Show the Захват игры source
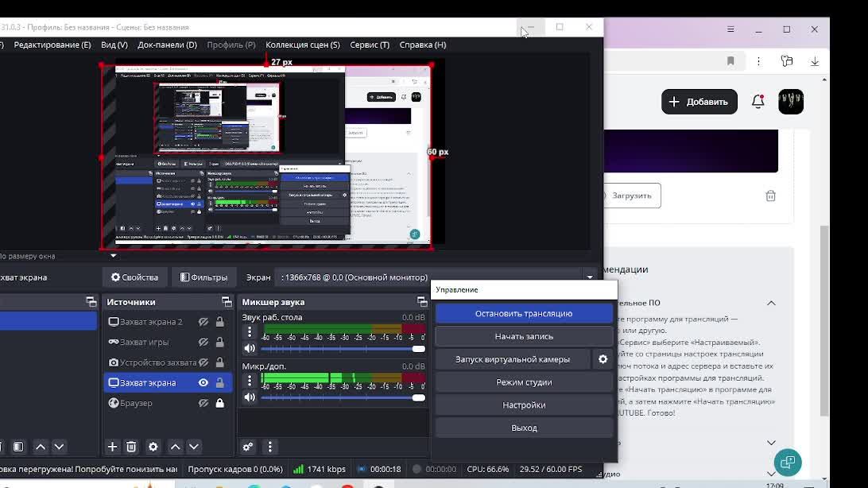 (203, 342)
